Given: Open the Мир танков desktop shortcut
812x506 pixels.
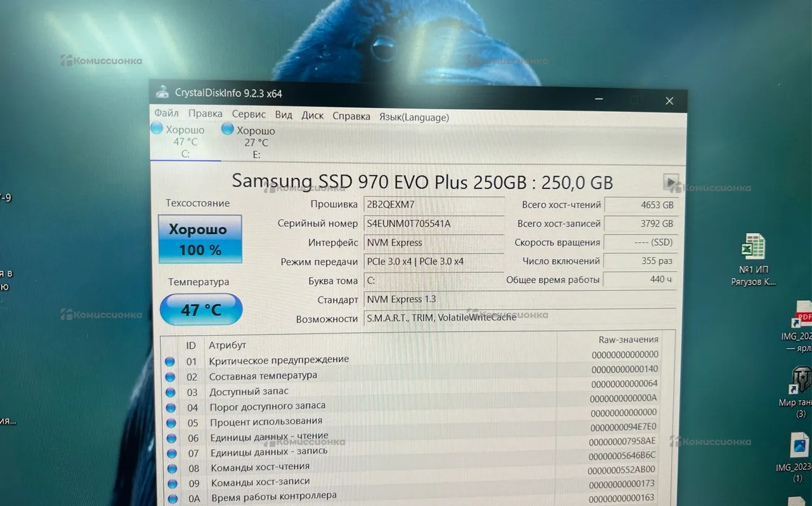Looking at the screenshot, I should coord(801,380).
